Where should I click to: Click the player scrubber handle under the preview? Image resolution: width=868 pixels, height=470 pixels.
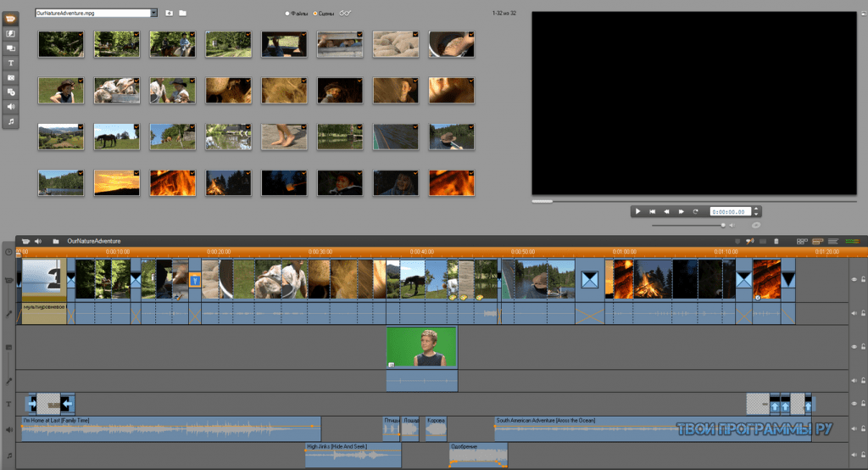click(x=542, y=201)
